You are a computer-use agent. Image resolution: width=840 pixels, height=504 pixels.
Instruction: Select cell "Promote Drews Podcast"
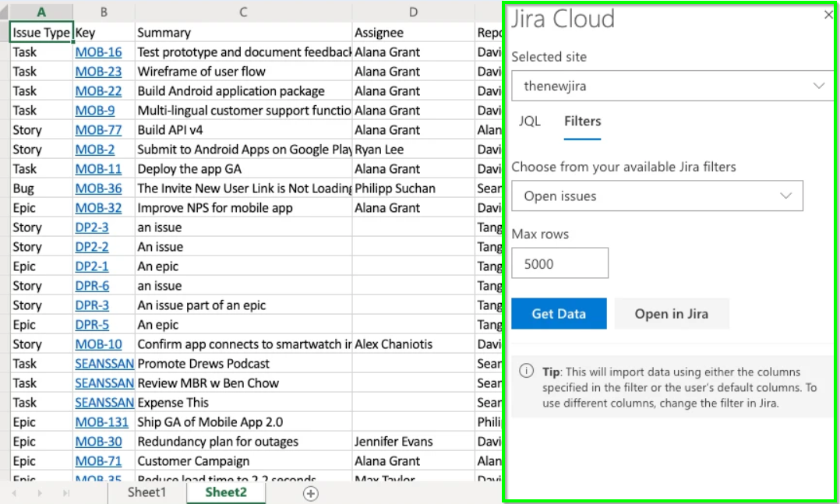tap(243, 364)
